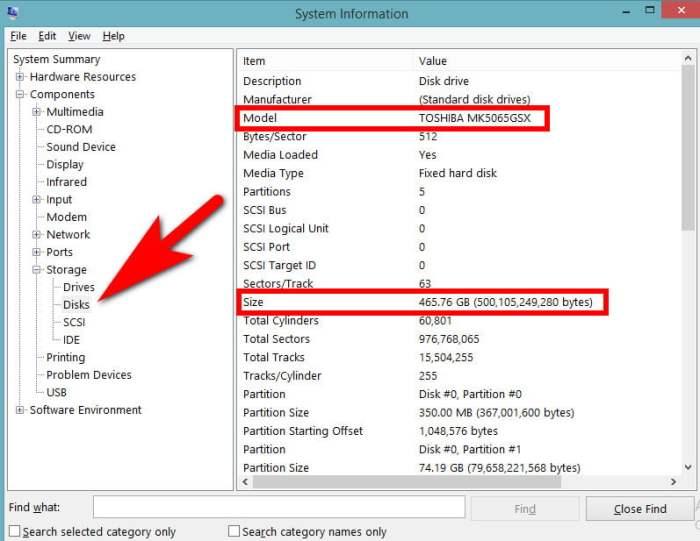Enable Search selected category only checkbox
Viewport: 700px width, 541px height.
15,531
